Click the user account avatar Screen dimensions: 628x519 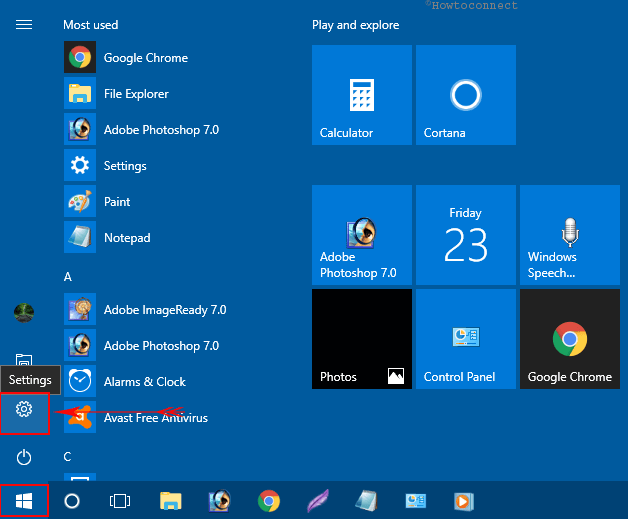(24, 312)
